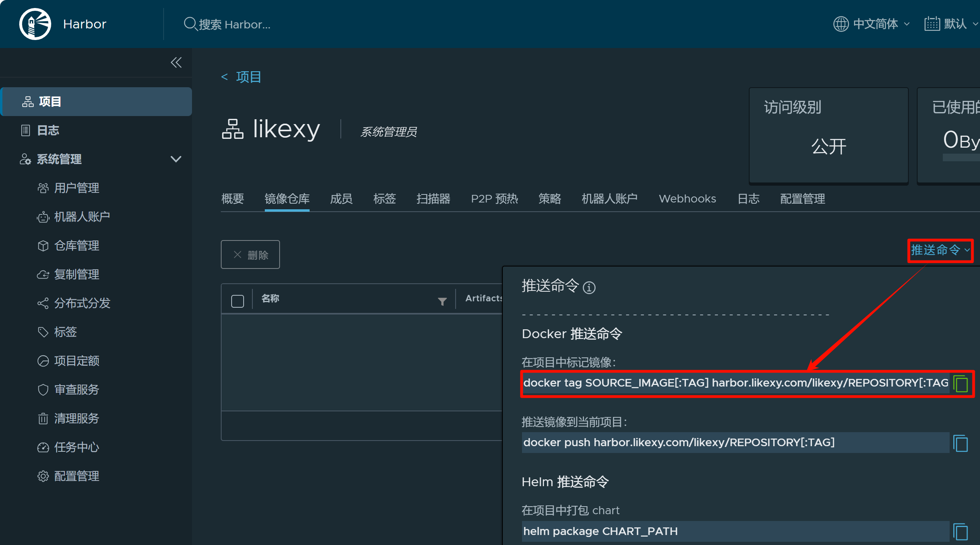The image size is (980, 545).
Task: Copy the helm package command
Action: pos(961,532)
